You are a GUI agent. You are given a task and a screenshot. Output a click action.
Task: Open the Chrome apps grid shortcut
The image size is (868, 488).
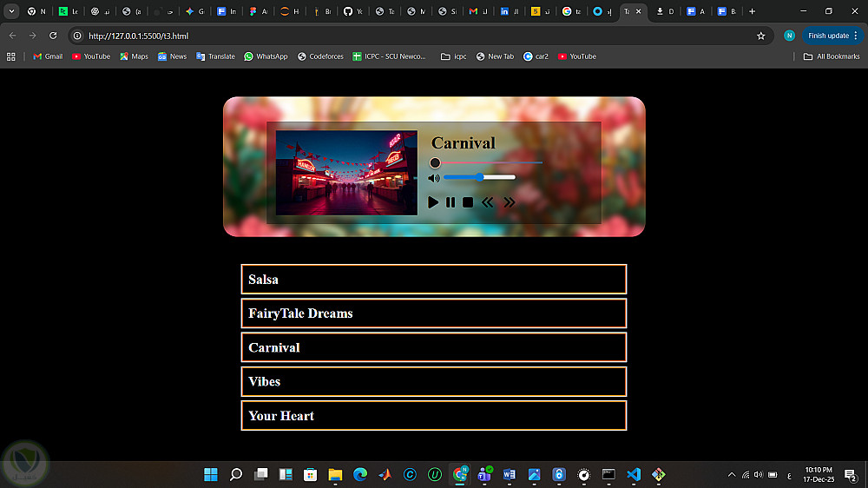pyautogui.click(x=11, y=56)
